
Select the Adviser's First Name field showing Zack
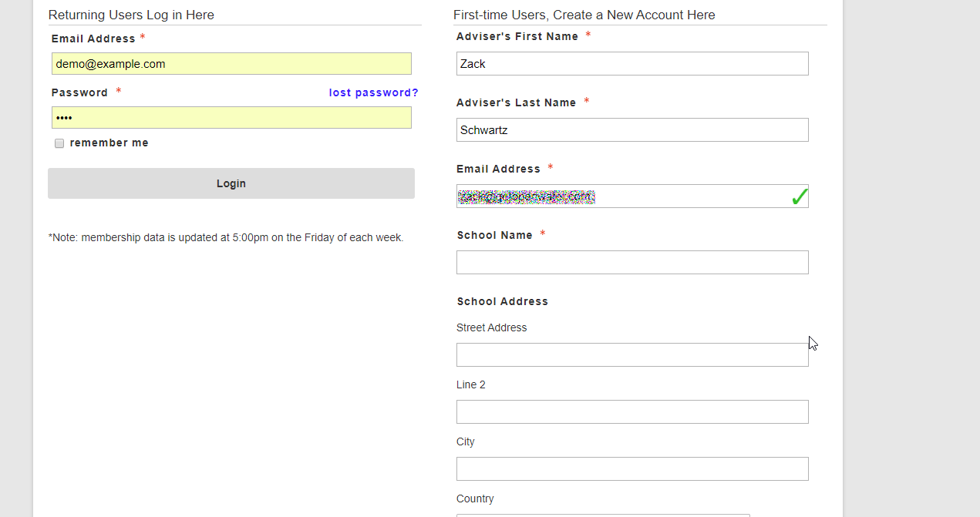pos(632,63)
